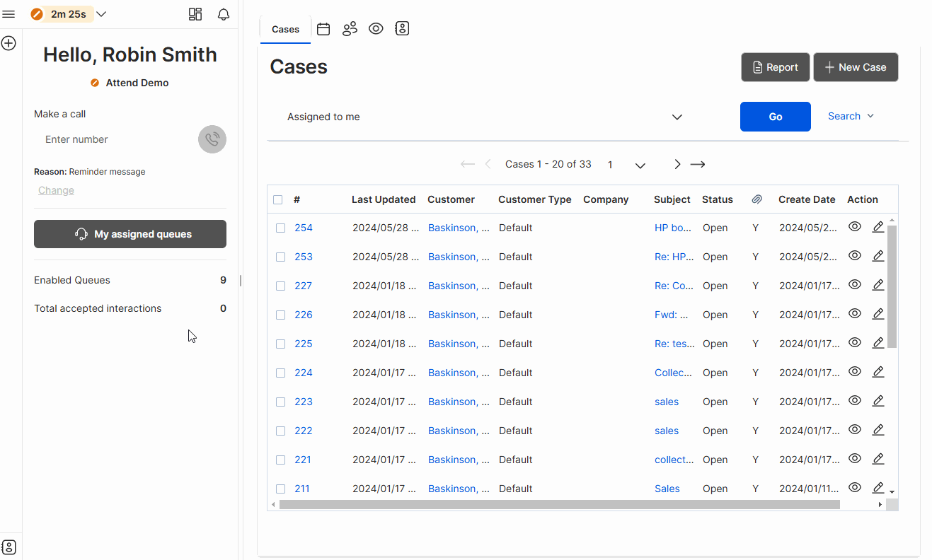Open the contact card tab icon
The height and width of the screenshot is (560, 932).
(402, 29)
